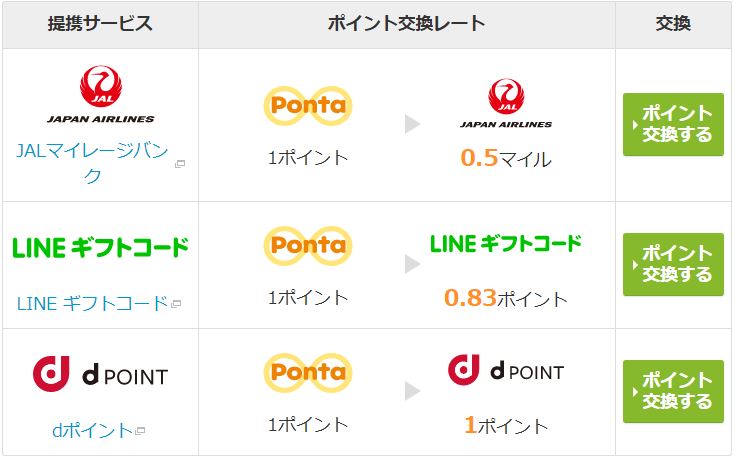This screenshot has height=460, width=735.
Task: Click ポイント交換する button for JAL
Action: (673, 124)
